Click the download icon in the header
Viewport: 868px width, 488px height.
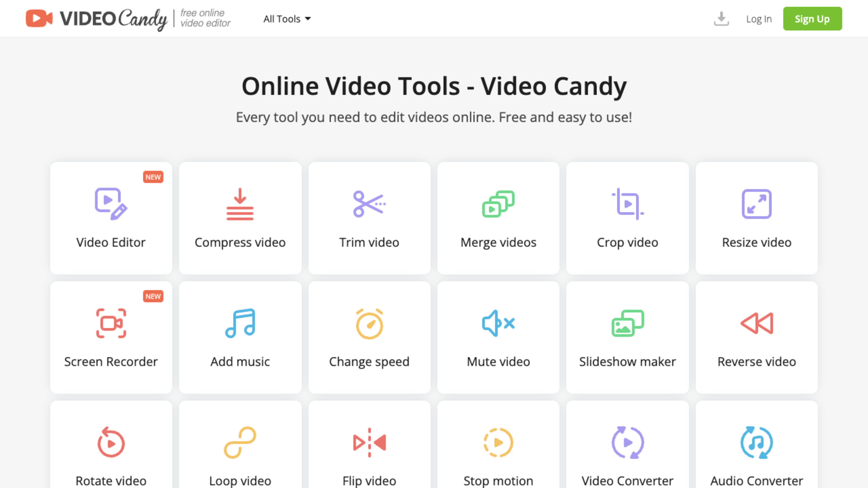[x=721, y=19]
